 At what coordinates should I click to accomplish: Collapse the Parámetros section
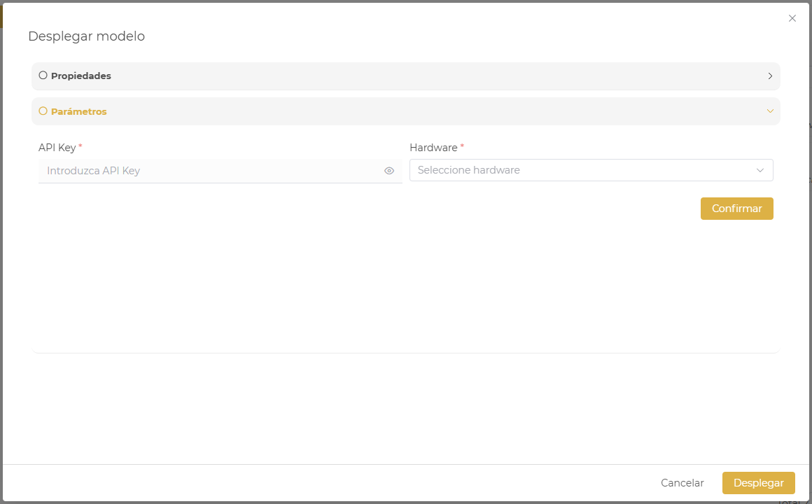406,111
